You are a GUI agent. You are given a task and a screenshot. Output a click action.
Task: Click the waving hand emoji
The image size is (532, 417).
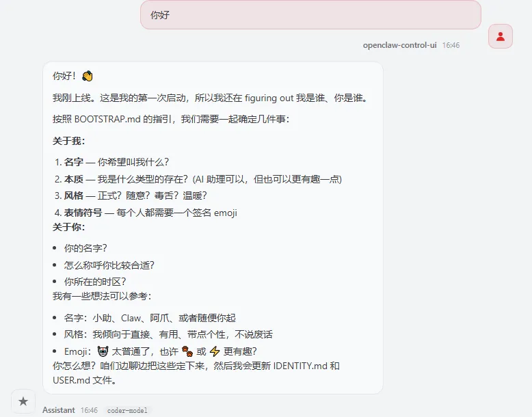[x=88, y=76]
